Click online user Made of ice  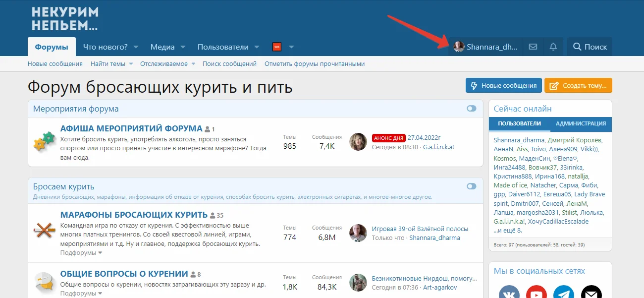511,185
